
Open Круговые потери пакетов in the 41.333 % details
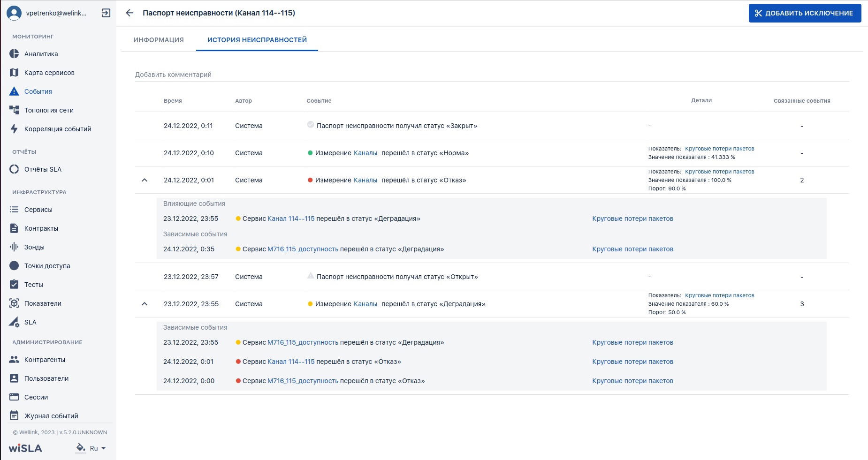coord(720,149)
